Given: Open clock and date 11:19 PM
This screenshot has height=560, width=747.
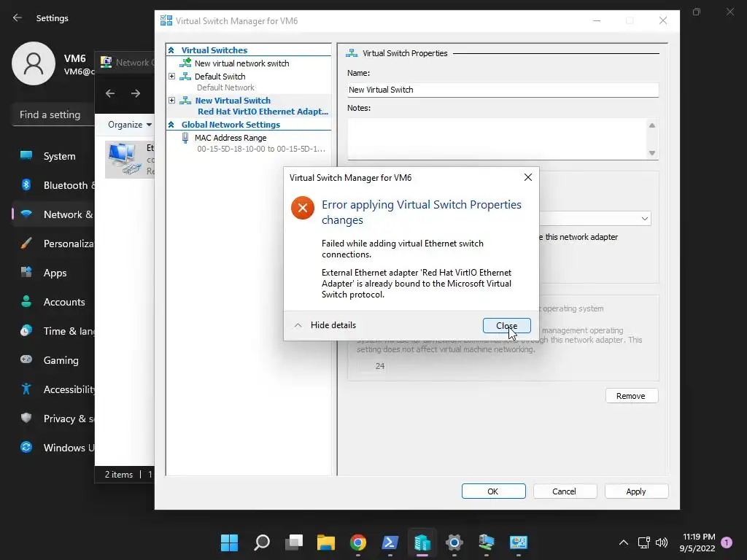Looking at the screenshot, I should tap(699, 542).
